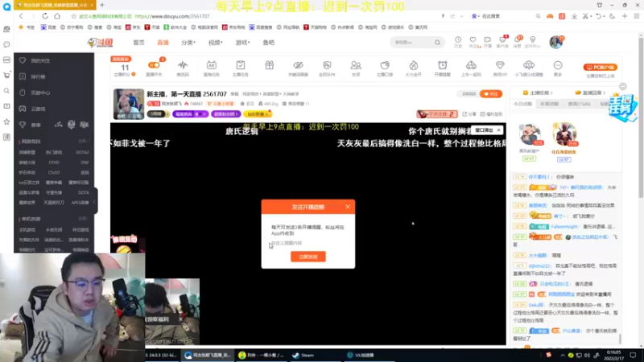Click the gift box icon in the streamer toolbar
Screen dimensions: 644x362
pos(270,65)
